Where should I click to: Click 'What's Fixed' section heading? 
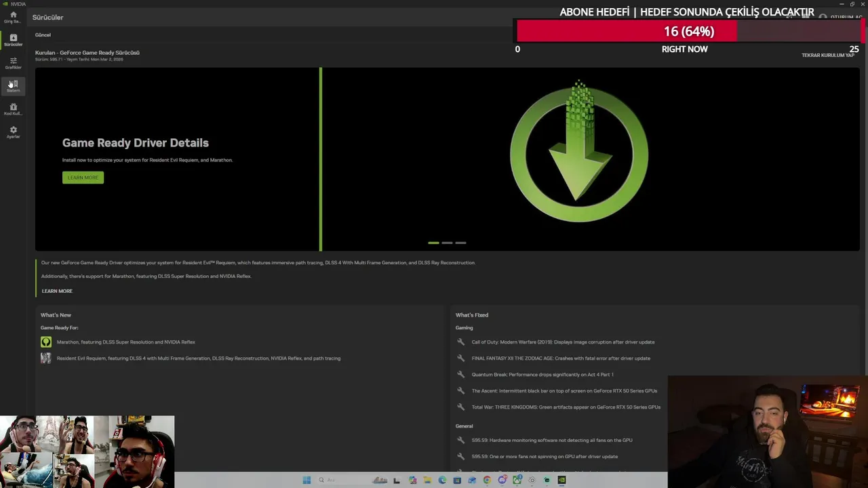pos(472,315)
